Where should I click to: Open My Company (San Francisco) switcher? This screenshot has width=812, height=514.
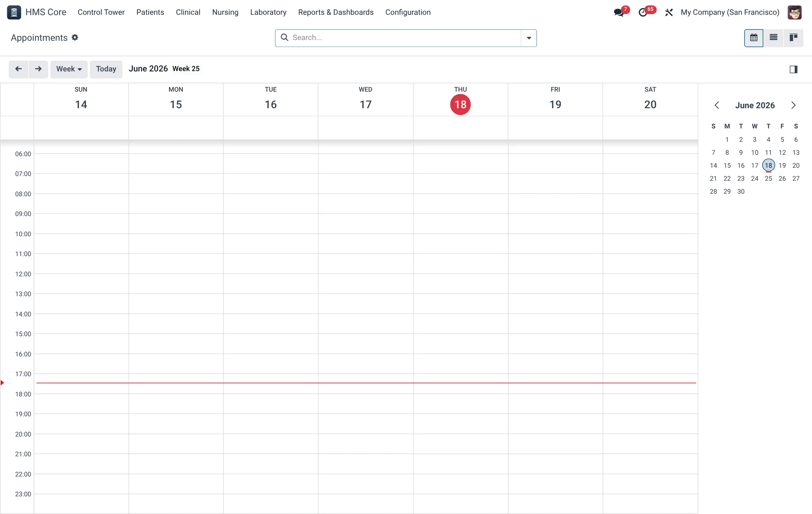click(730, 12)
